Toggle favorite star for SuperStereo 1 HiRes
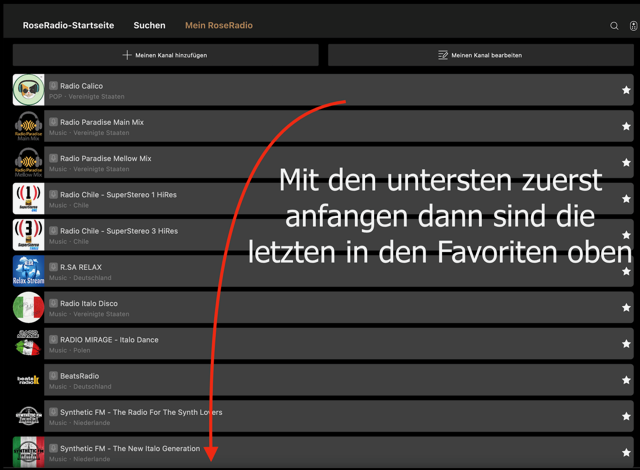 click(x=626, y=199)
